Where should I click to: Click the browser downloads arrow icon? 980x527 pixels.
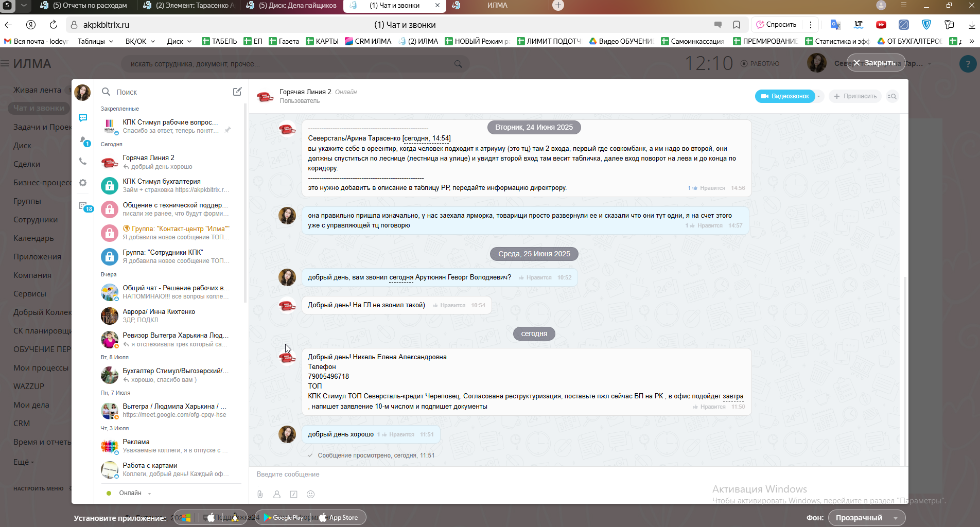coord(972,25)
